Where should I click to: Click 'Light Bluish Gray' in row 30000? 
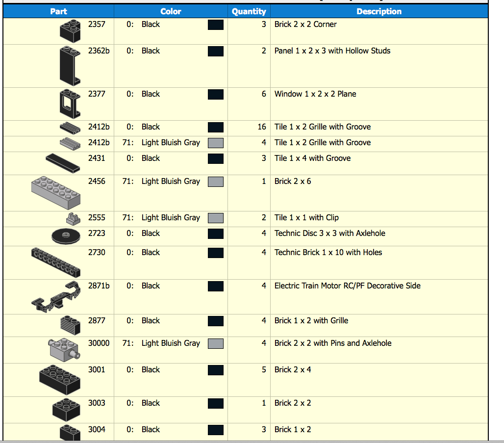pos(171,343)
